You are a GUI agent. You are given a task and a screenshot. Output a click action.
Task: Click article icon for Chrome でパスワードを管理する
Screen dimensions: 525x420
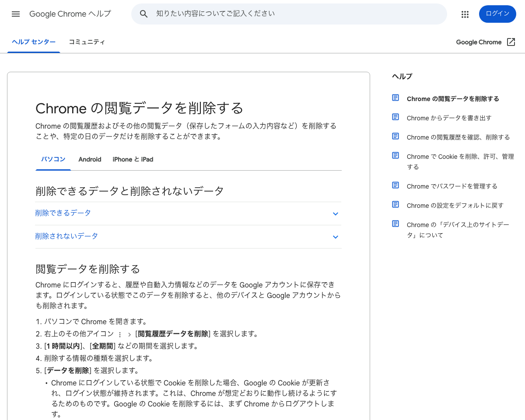pyautogui.click(x=395, y=185)
